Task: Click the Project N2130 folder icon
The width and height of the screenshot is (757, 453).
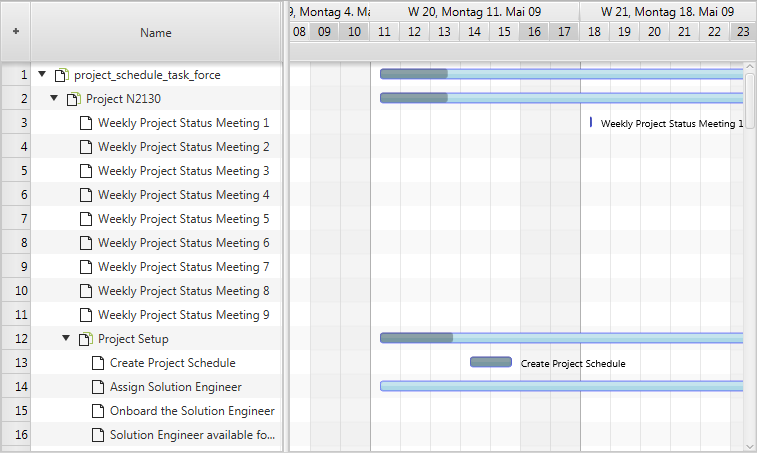Action: coord(73,99)
